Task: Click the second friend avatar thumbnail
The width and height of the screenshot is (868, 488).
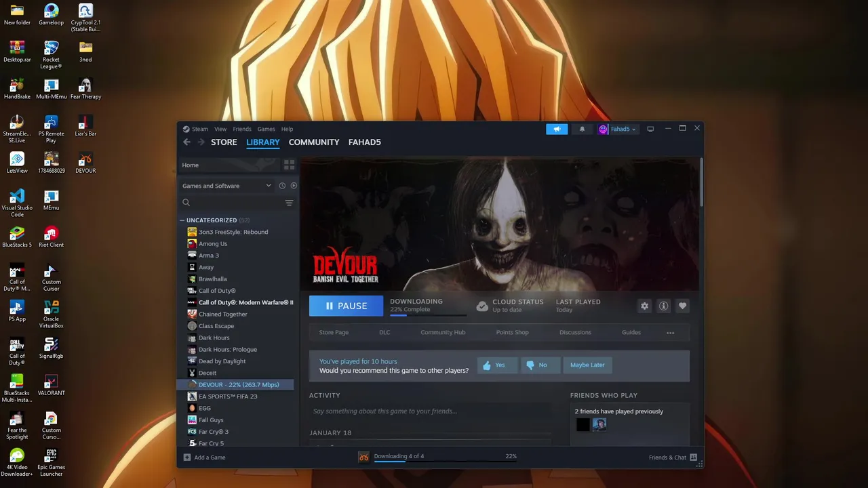Action: 599,425
